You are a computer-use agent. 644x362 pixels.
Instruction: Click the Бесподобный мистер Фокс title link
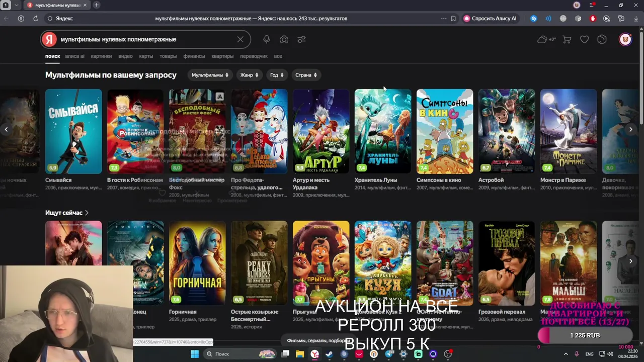(x=197, y=184)
